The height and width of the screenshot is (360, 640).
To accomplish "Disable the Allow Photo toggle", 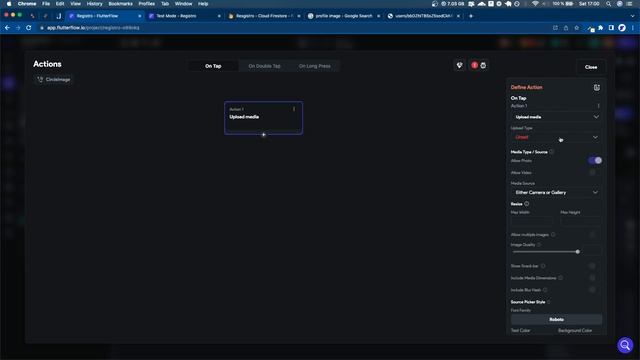I will [595, 160].
